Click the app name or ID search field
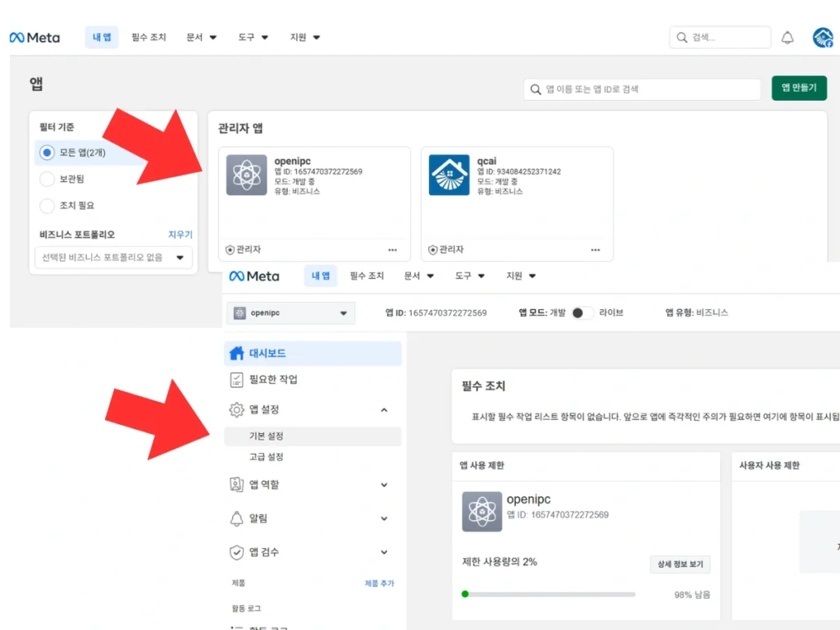The height and width of the screenshot is (630, 840). pos(641,89)
